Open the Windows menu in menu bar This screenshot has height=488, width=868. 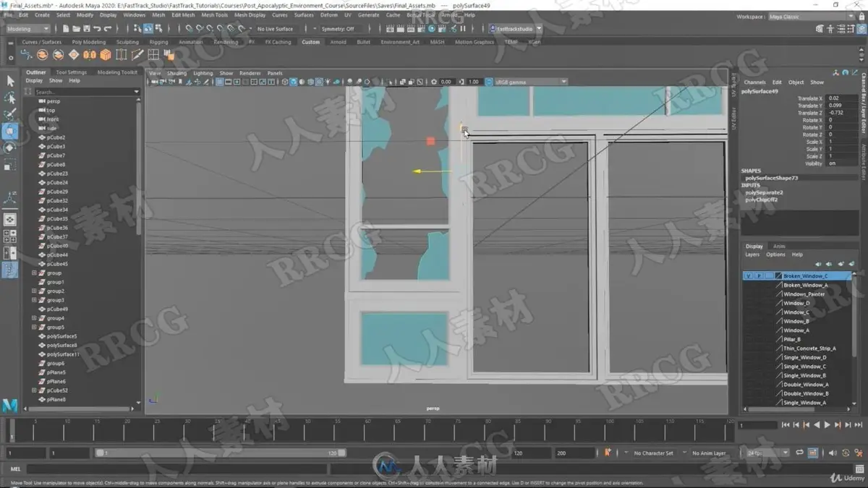[x=134, y=14]
